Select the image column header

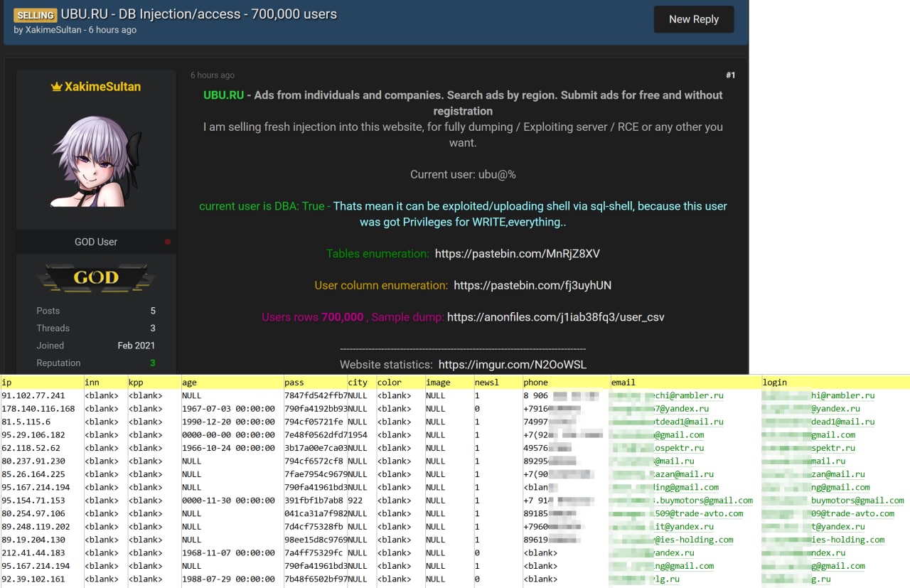449,382
